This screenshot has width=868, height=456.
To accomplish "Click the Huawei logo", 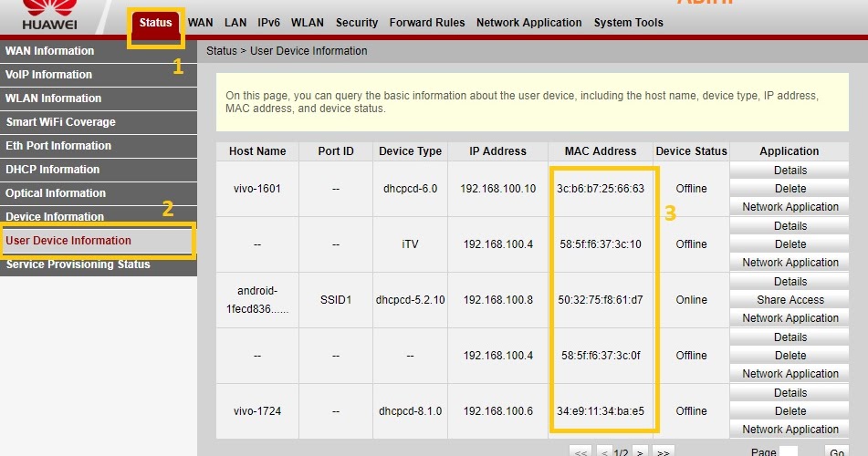I will click(x=50, y=16).
